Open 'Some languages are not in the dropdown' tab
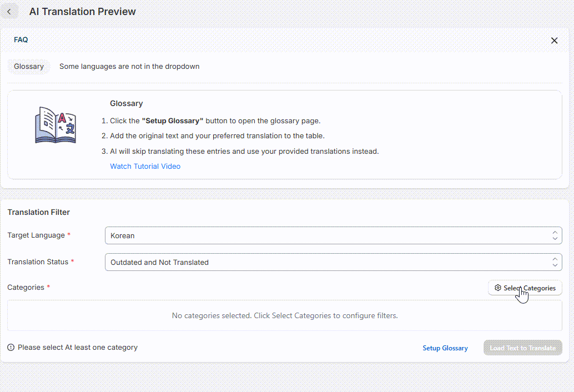Viewport: 574px width, 392px height. point(129,67)
